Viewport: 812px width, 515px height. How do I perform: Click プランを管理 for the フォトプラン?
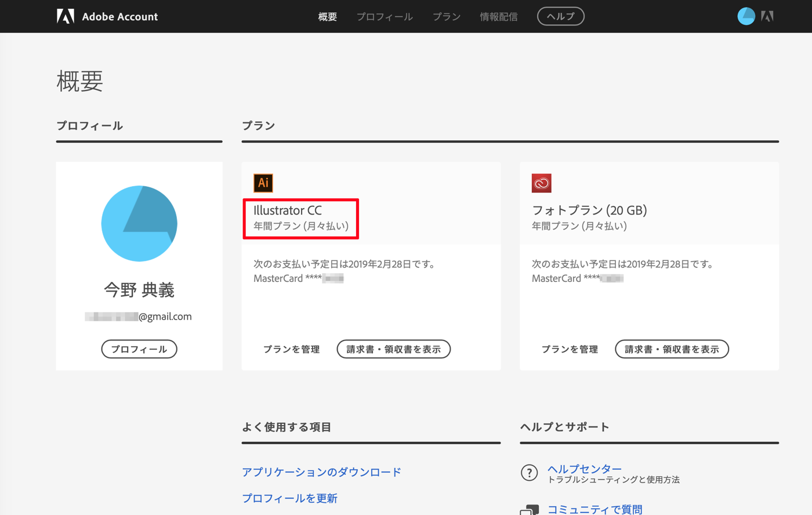click(x=570, y=349)
